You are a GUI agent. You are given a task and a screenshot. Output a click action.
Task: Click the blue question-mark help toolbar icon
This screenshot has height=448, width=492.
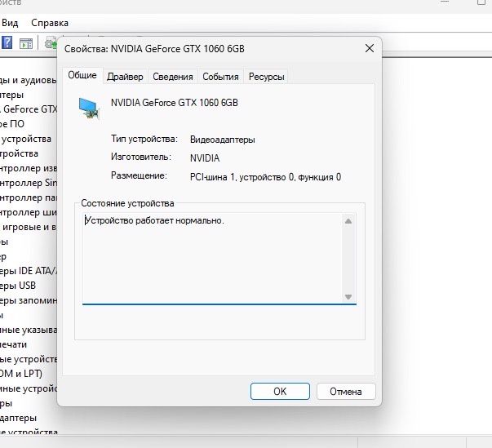(x=7, y=42)
